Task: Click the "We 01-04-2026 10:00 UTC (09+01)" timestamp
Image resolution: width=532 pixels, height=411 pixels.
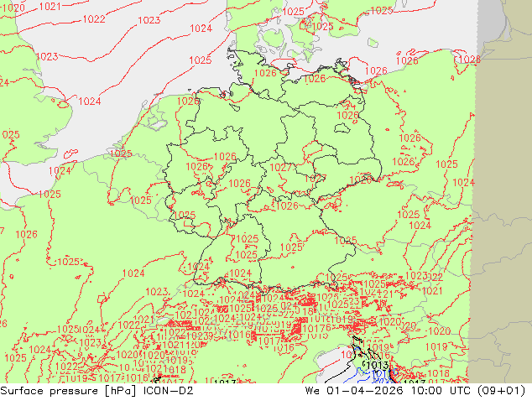Action: pos(415,391)
